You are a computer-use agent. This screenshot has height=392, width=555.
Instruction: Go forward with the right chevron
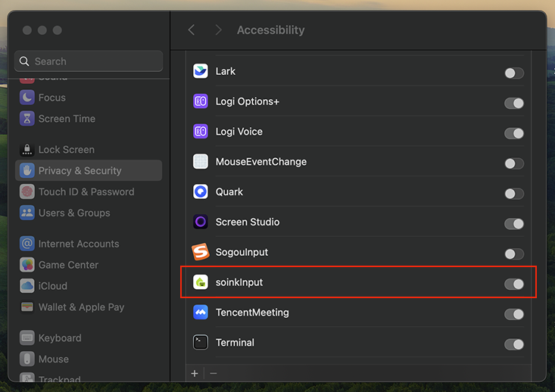(x=218, y=30)
